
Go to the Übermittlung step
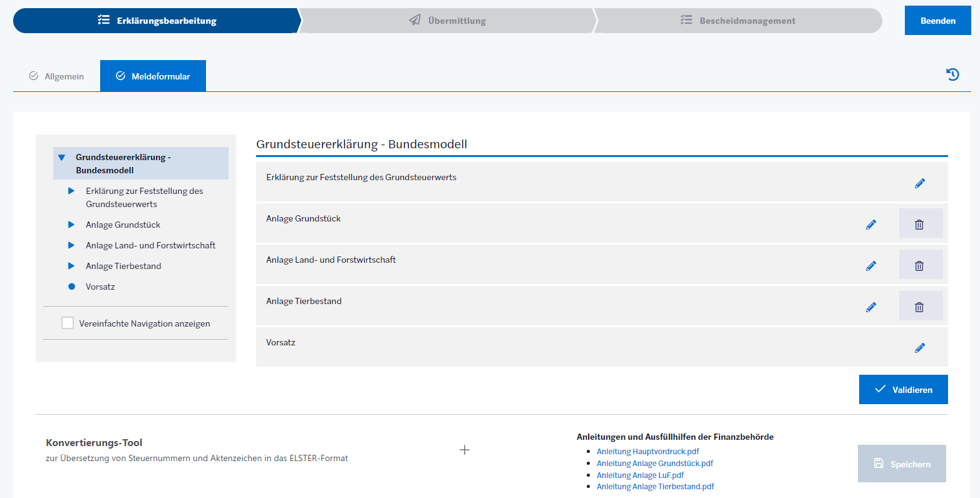(447, 21)
